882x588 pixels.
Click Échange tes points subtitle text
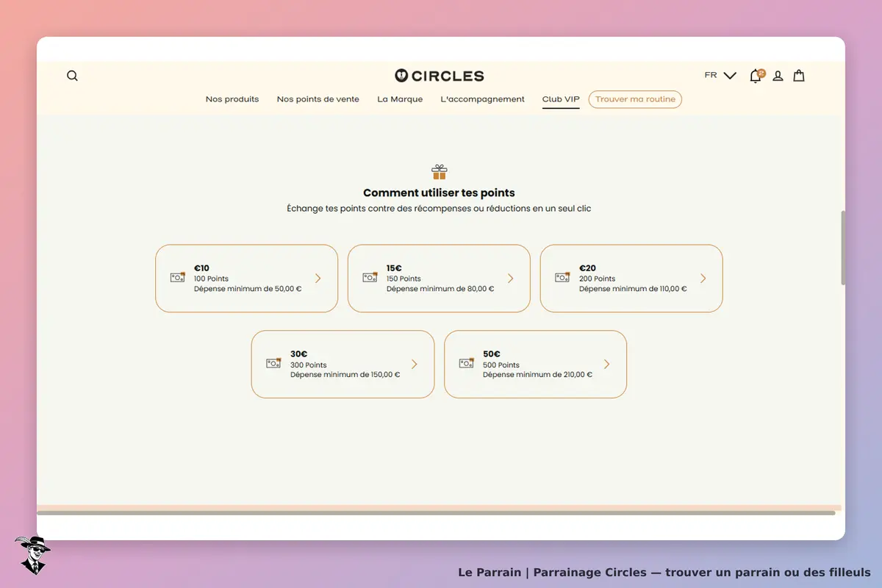(x=439, y=209)
